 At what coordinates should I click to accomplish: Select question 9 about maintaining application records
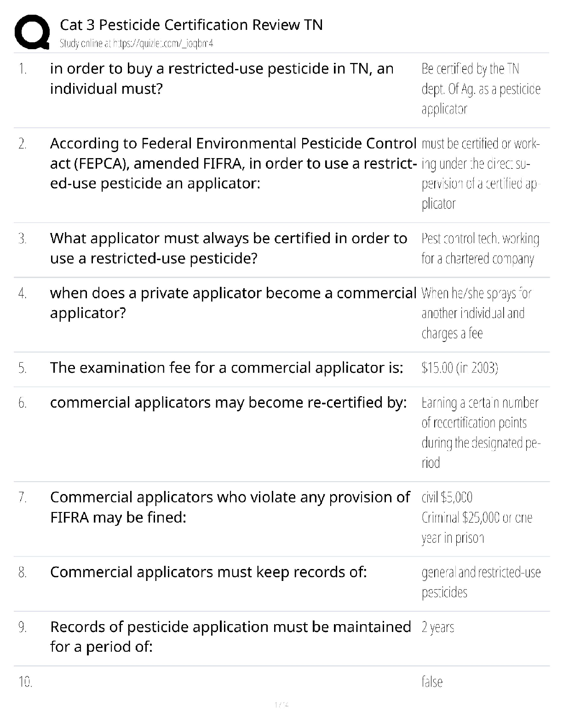(230, 637)
